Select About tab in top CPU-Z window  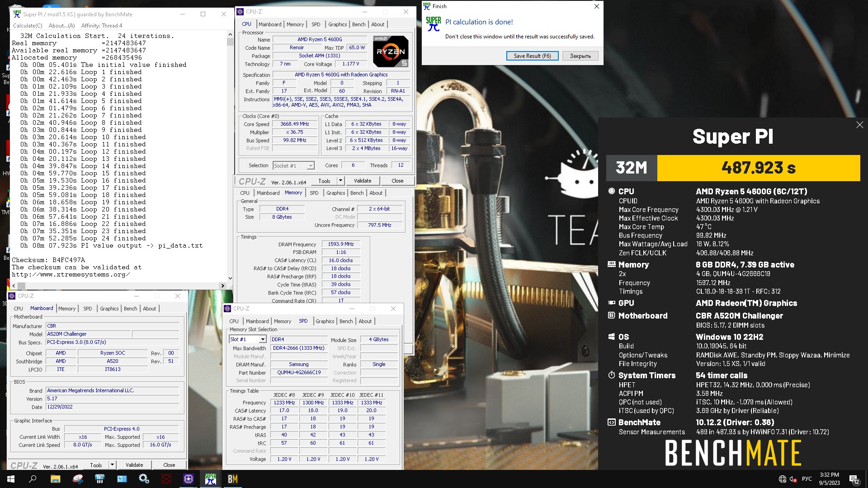coord(378,24)
